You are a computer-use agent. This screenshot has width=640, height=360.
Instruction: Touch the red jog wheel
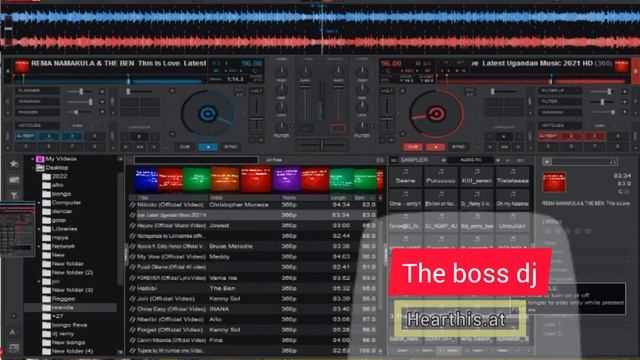click(436, 114)
